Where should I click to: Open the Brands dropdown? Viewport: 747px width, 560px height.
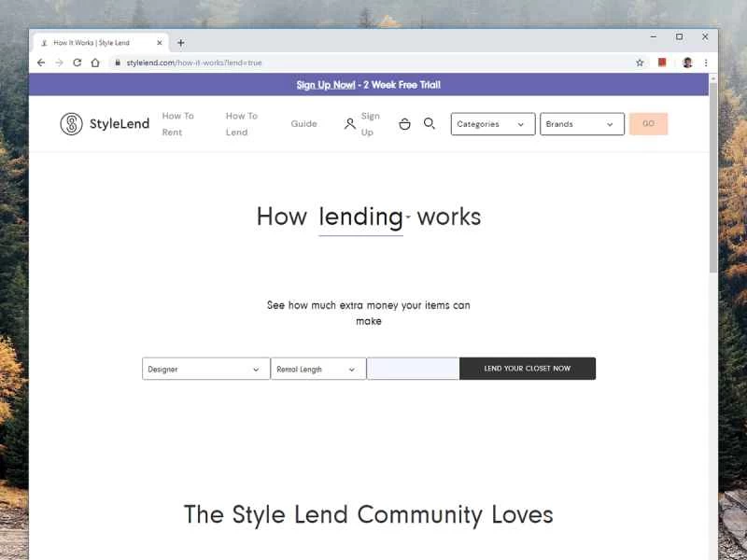582,123
